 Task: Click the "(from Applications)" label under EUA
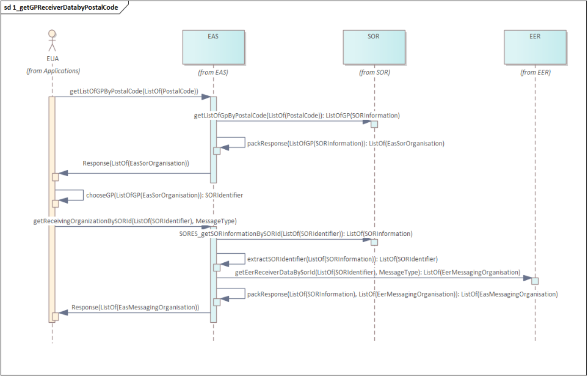[x=53, y=71]
